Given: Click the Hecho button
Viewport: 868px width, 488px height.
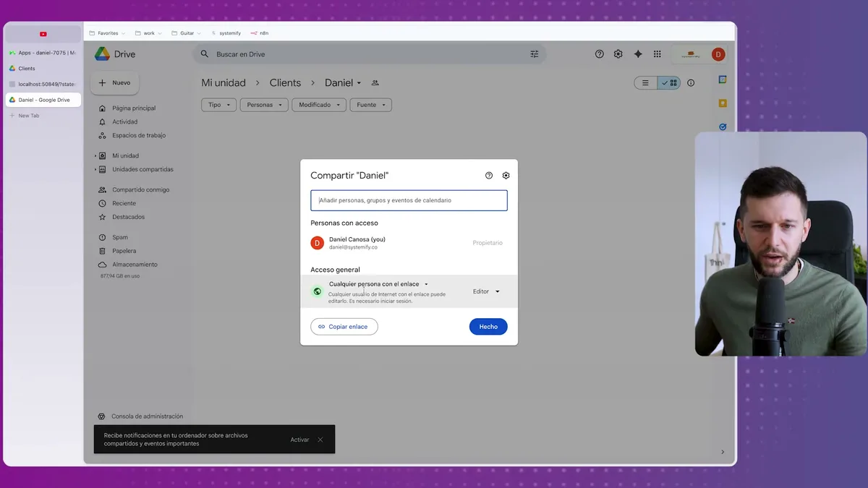Looking at the screenshot, I should (x=488, y=326).
